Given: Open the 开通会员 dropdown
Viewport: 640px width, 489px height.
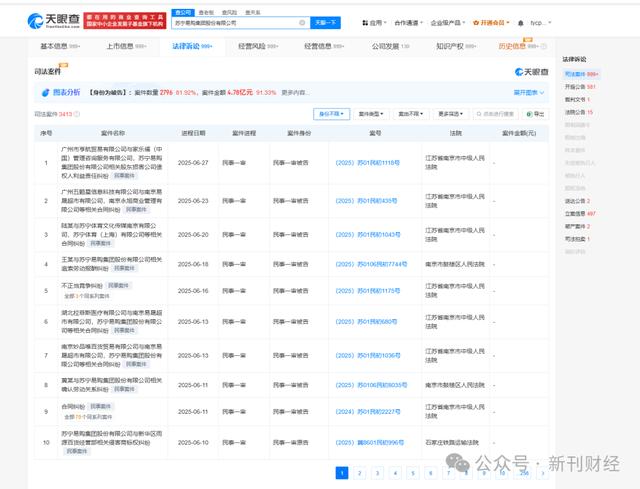Looking at the screenshot, I should pos(491,23).
